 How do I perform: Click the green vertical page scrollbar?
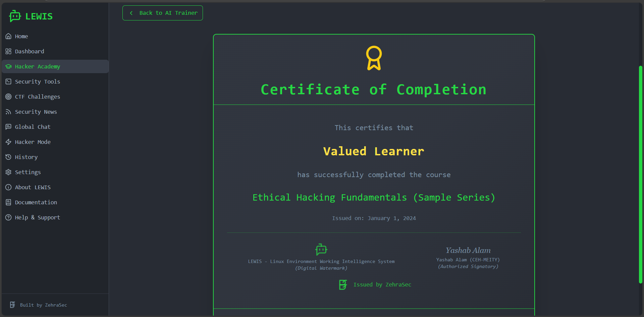[640, 174]
